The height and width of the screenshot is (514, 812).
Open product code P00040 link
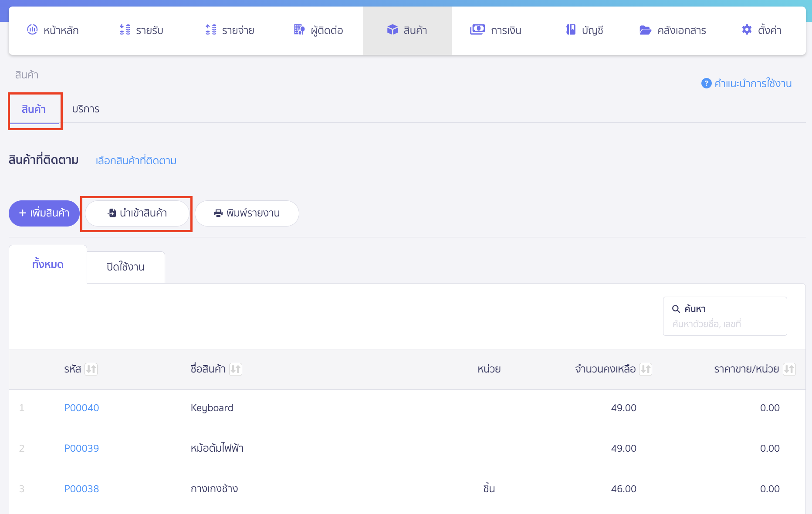(x=81, y=408)
